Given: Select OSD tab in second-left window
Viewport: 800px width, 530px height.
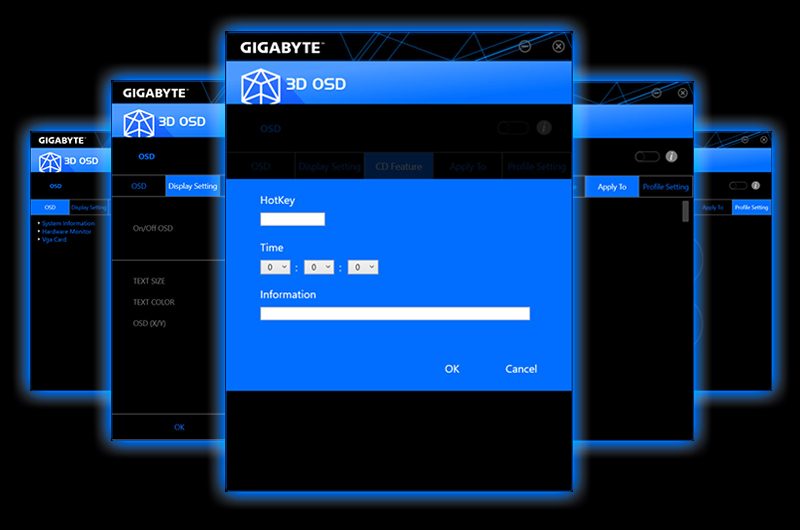Looking at the screenshot, I should coord(139,186).
